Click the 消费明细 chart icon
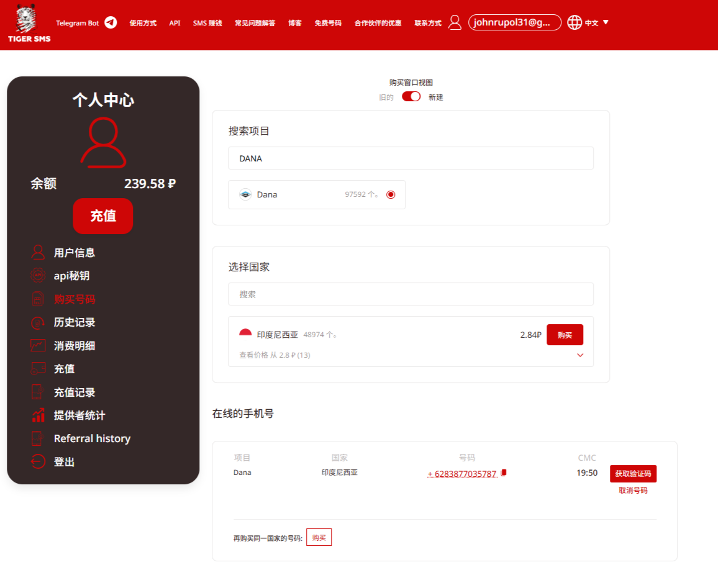 click(38, 345)
